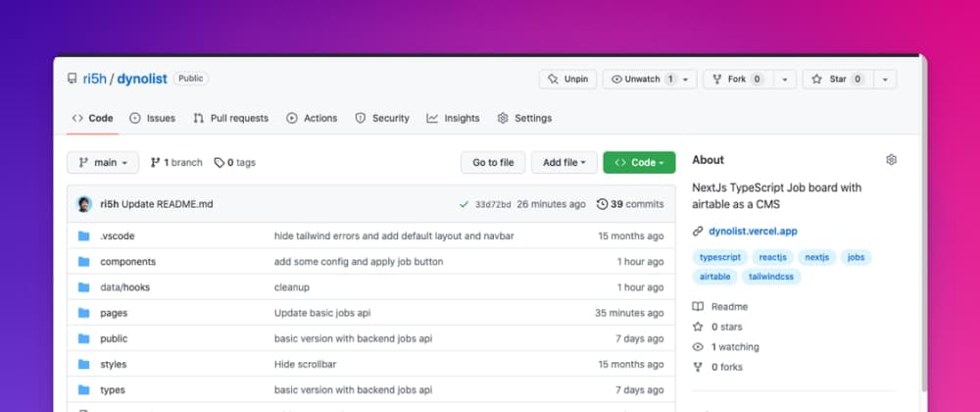This screenshot has height=412, width=980.
Task: Click the components folder icon
Action: (84, 262)
